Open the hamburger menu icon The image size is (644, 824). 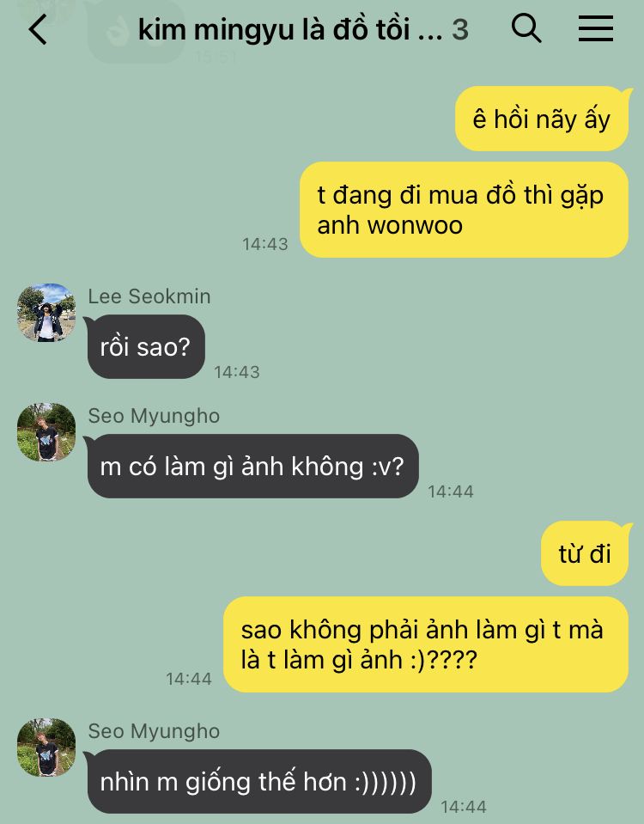[x=596, y=27]
